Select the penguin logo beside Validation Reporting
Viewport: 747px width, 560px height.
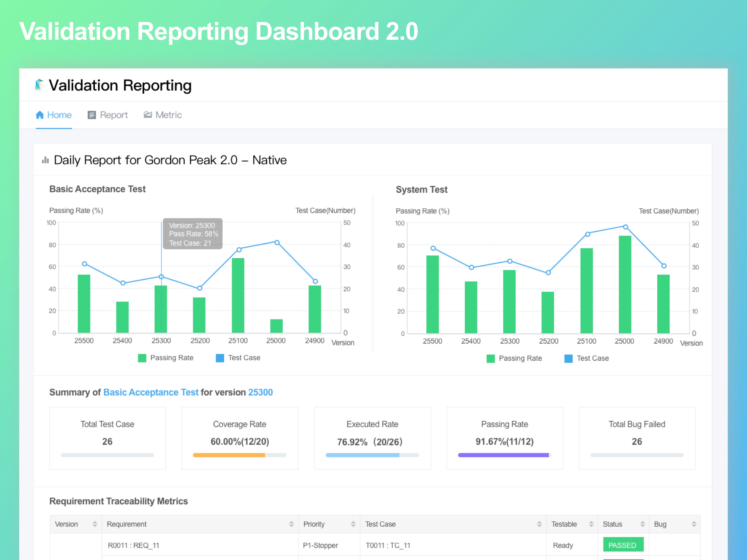(39, 85)
